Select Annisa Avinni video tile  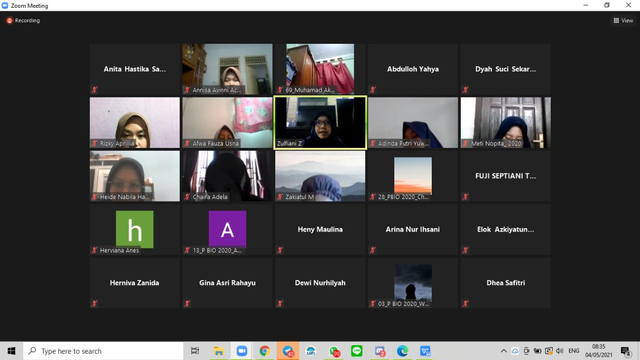227,69
